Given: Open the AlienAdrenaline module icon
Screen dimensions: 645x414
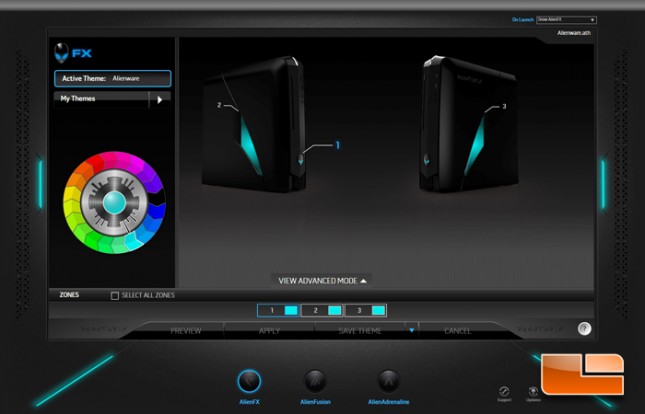Looking at the screenshot, I should click(x=388, y=381).
